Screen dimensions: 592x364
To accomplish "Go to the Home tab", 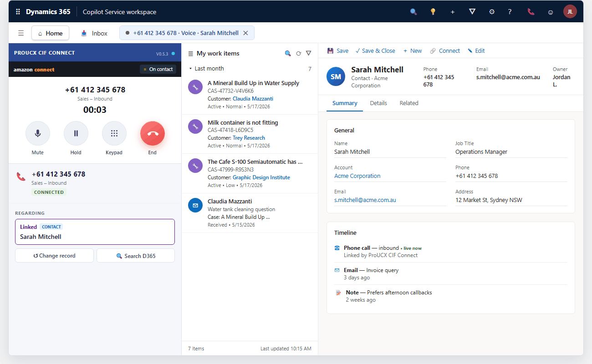I will click(x=50, y=33).
